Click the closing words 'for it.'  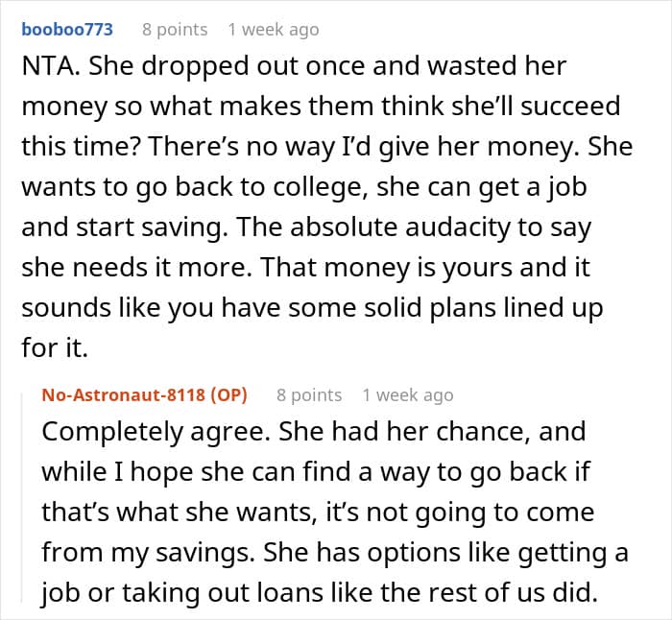[55, 347]
